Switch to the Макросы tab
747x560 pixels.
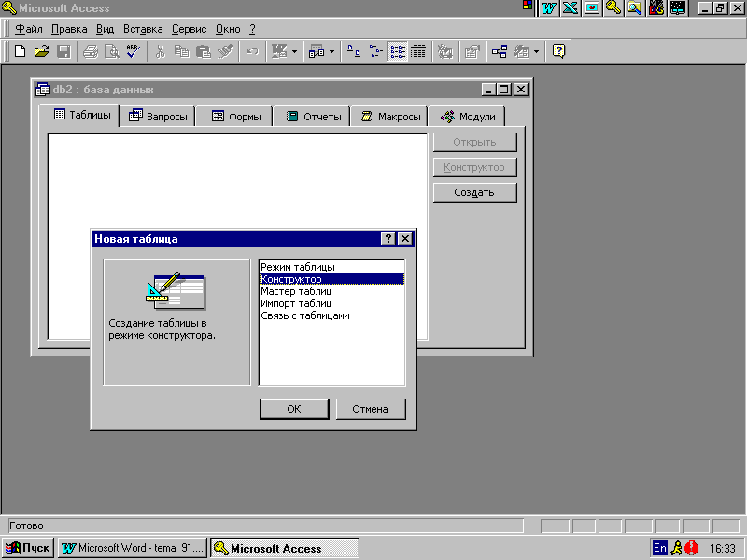[389, 117]
